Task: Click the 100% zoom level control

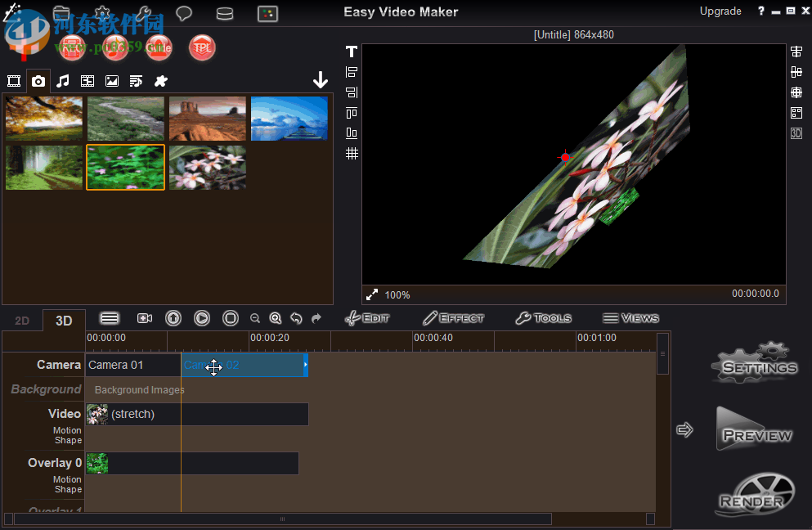Action: coord(397,294)
